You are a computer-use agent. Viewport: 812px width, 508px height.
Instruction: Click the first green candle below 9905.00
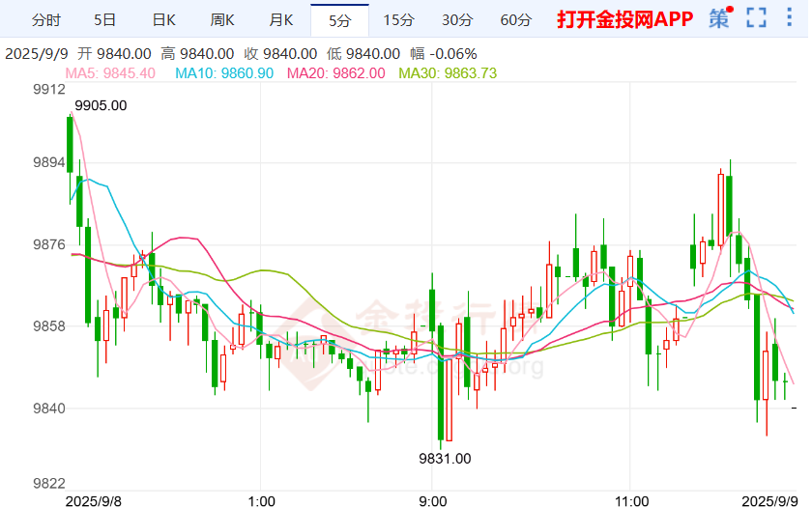[70, 145]
